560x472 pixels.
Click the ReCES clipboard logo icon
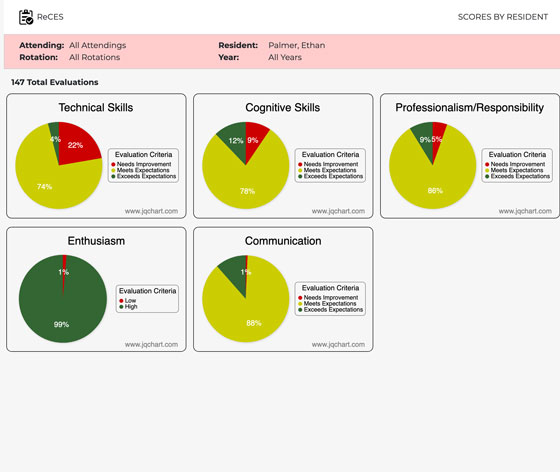click(x=26, y=17)
